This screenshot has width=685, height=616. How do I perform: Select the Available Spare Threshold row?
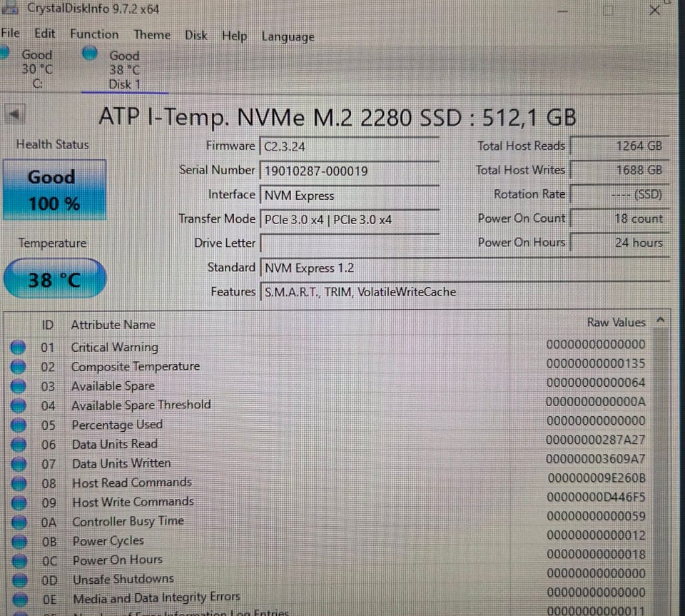[330, 405]
